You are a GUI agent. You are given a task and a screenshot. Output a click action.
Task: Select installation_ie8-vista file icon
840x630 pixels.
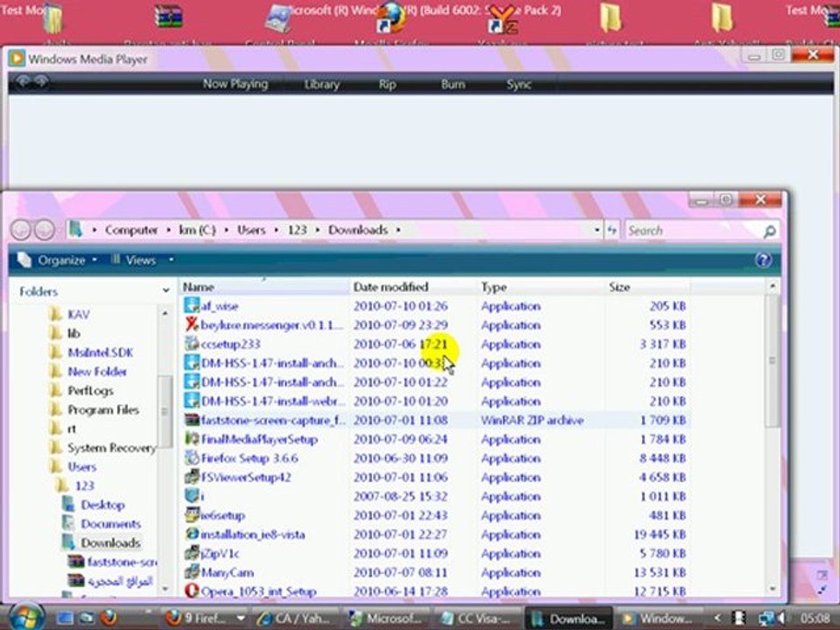click(x=192, y=534)
